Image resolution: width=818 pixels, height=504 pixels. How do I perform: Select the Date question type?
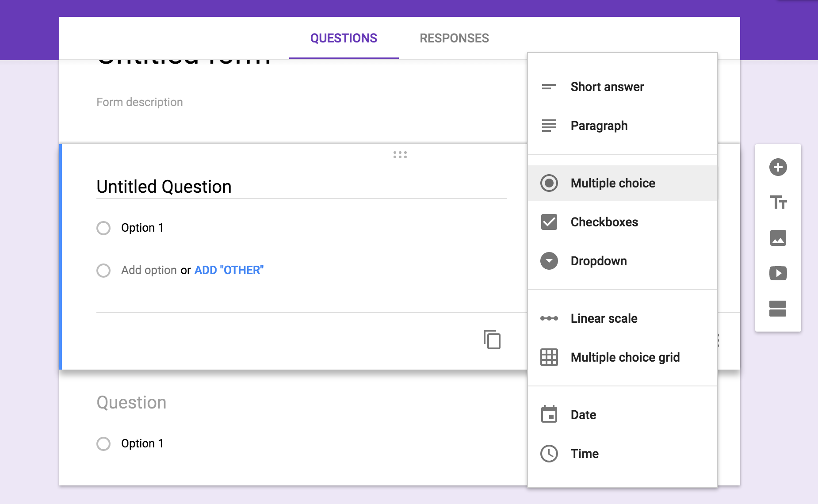pos(584,414)
